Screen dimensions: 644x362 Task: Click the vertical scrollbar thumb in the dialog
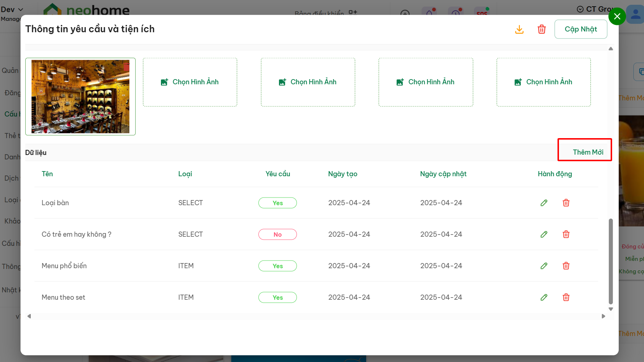point(611,262)
